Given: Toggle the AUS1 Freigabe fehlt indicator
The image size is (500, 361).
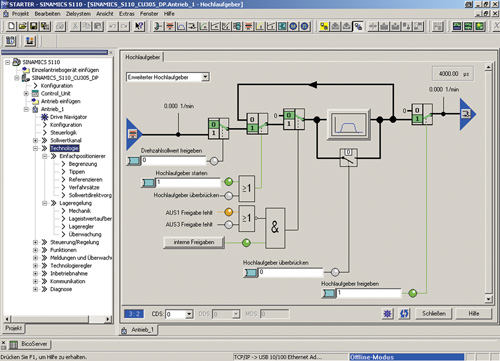Looking at the screenshot, I should 229,212.
